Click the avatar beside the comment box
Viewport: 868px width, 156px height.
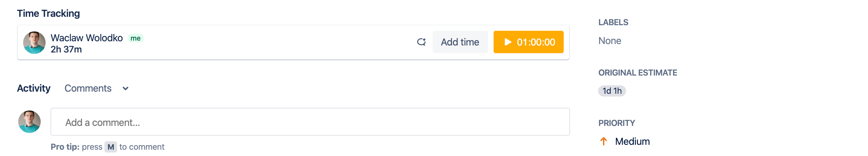(x=29, y=122)
